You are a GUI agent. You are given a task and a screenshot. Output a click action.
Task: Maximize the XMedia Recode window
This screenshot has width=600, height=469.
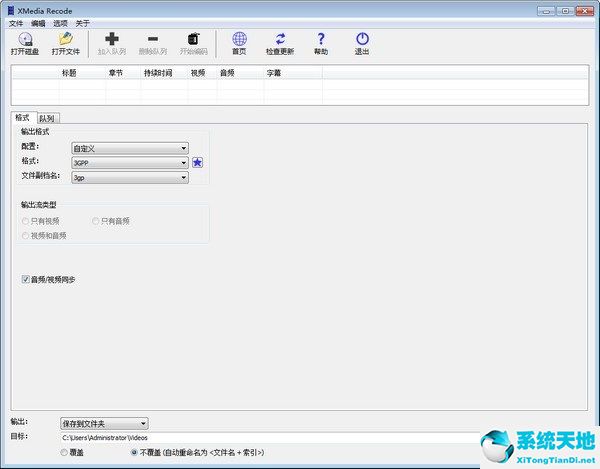pyautogui.click(x=565, y=11)
